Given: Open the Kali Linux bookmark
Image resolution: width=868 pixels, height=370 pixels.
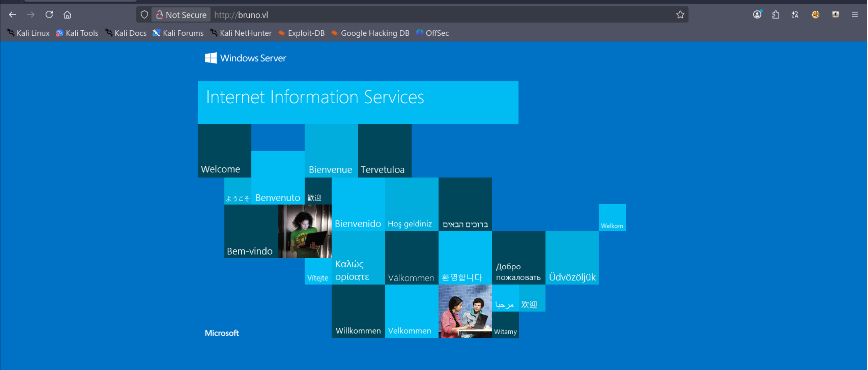Looking at the screenshot, I should point(28,33).
